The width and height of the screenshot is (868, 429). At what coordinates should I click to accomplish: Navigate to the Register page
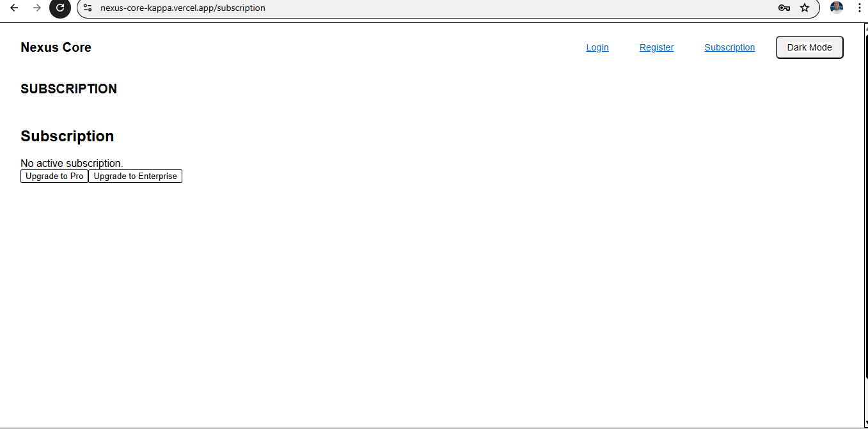[656, 47]
